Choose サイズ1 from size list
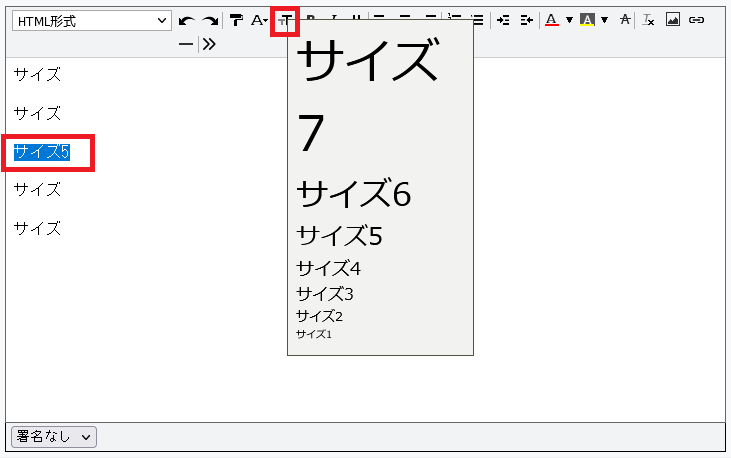This screenshot has width=731, height=458. [314, 334]
